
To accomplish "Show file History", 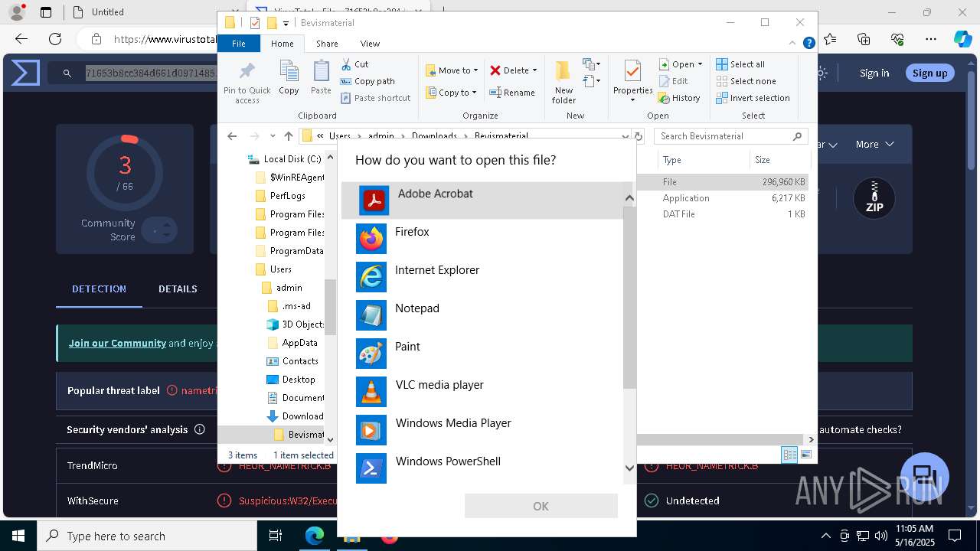I will (x=679, y=98).
